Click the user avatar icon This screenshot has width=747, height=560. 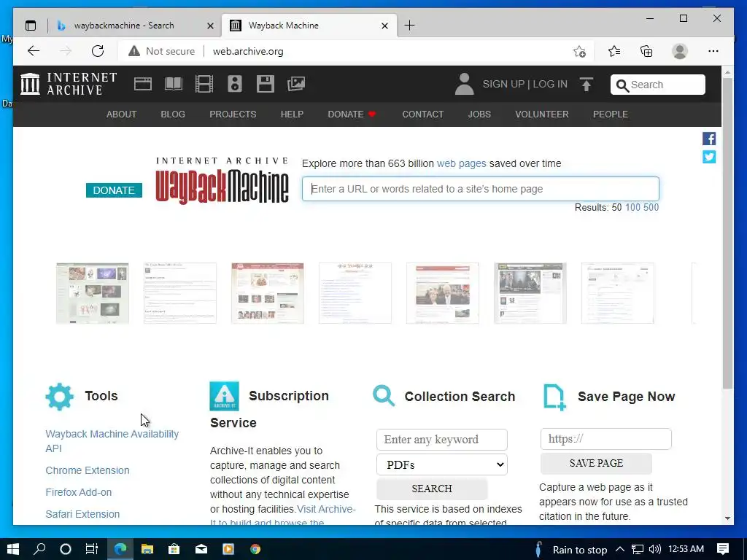click(464, 85)
